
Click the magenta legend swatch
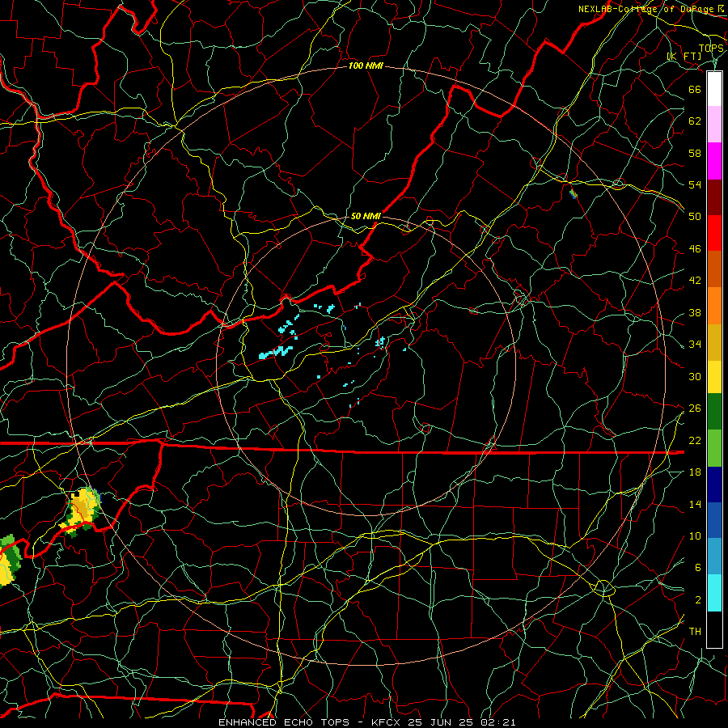(714, 161)
